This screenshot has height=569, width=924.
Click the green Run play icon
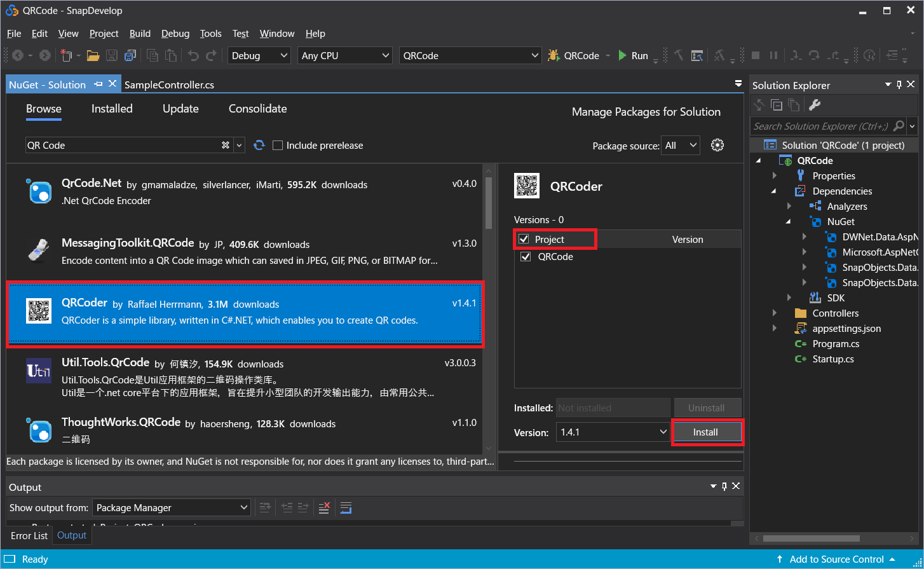[x=623, y=56]
